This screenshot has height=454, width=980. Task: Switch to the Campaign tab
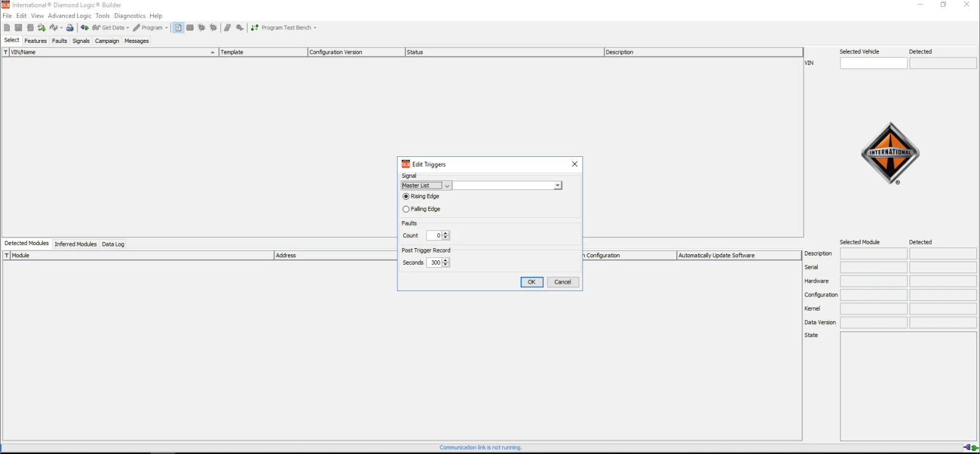point(107,41)
